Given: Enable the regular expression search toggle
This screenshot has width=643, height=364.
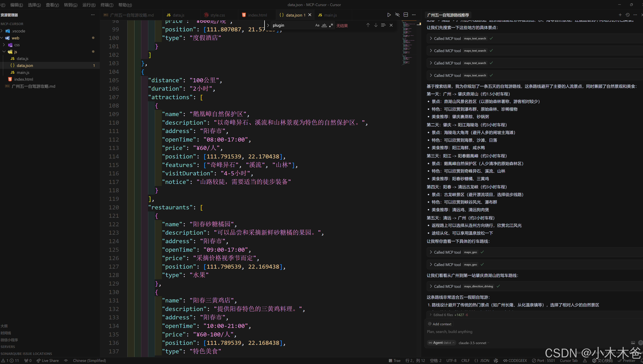Looking at the screenshot, I should (x=331, y=25).
